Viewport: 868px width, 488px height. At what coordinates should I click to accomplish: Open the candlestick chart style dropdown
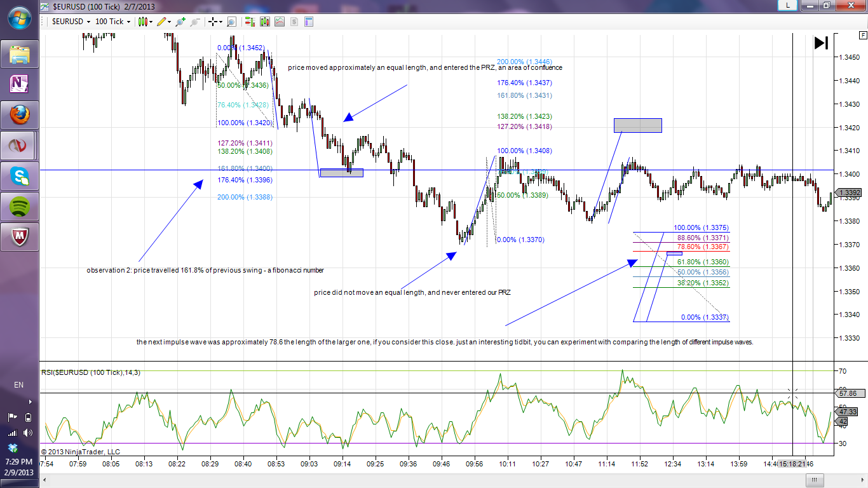pos(144,22)
